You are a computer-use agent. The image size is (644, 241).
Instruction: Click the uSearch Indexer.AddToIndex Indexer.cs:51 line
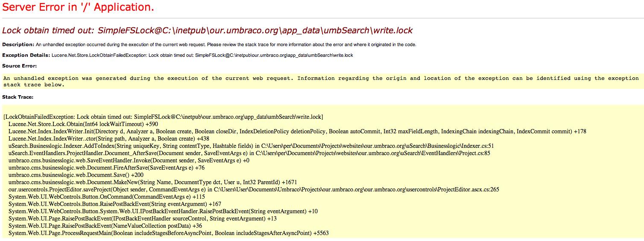[251, 146]
